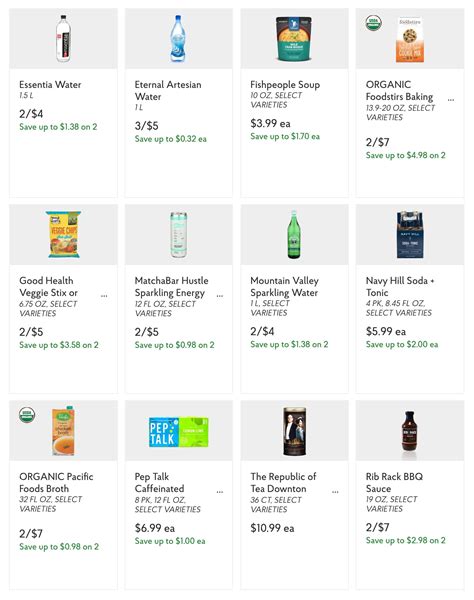The height and width of the screenshot is (600, 474).
Task: Expand the Good Health Veggie Stix title ellipsis
Action: (x=104, y=296)
